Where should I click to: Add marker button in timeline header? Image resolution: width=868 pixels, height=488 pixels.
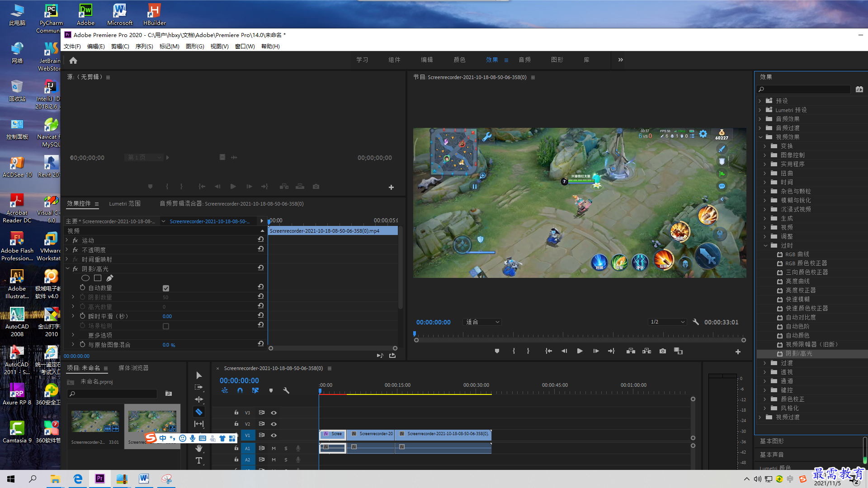[x=271, y=390]
